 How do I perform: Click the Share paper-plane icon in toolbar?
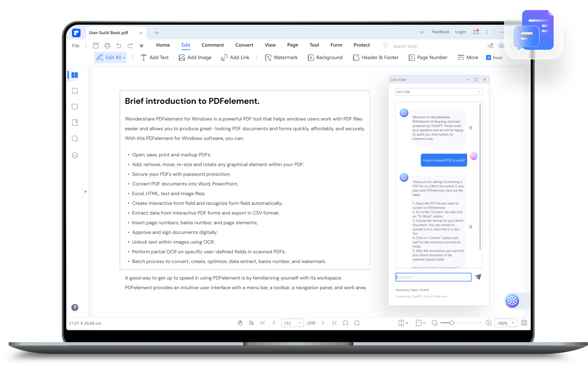(x=490, y=46)
